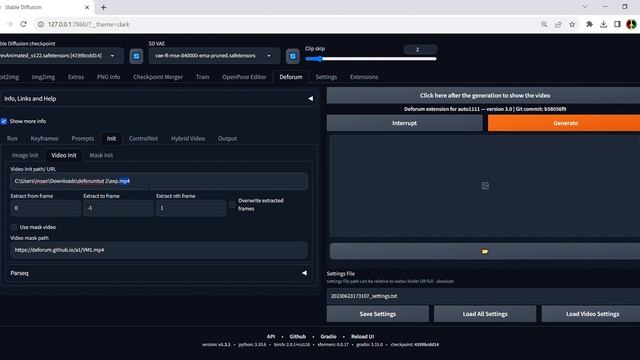This screenshot has width=640, height=360.
Task: Click the Settings File path field
Action: (483, 296)
